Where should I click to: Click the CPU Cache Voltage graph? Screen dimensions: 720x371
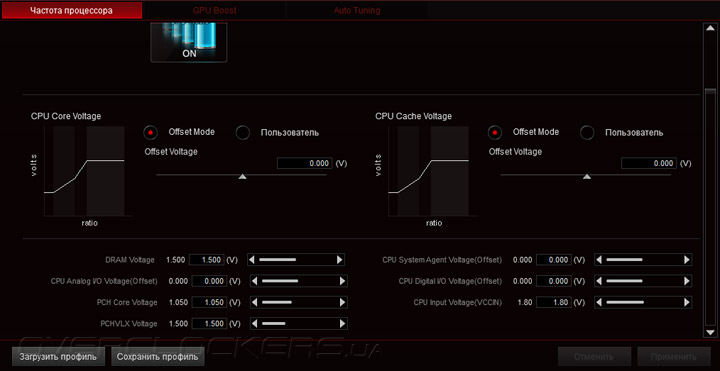pyautogui.click(x=428, y=171)
